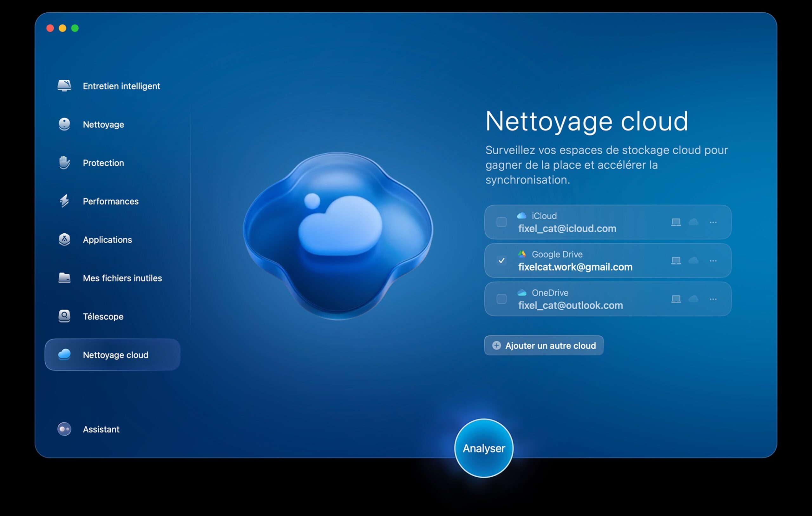Open Performances via lightning bolt icon
This screenshot has width=812, height=516.
[x=64, y=201]
